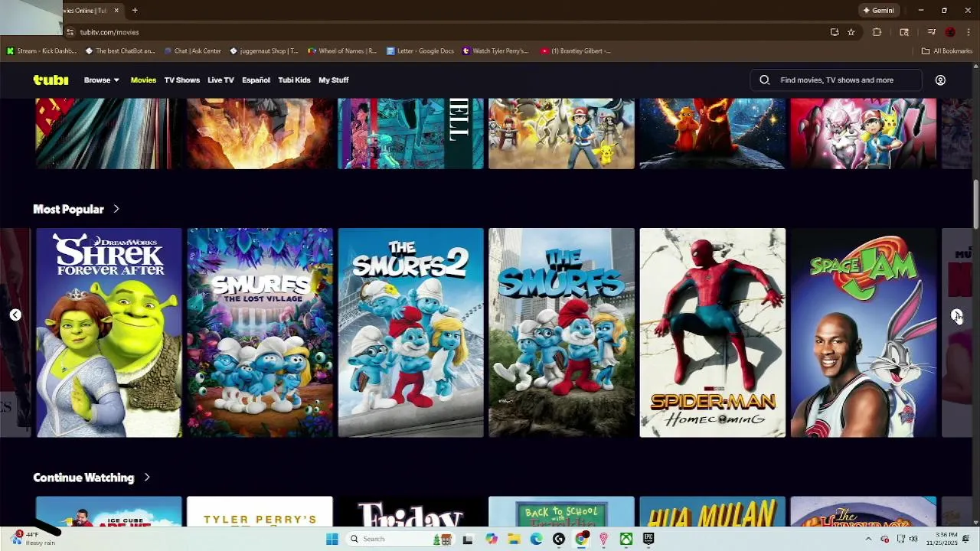Open the Xbox app from the taskbar
Viewport: 980px width, 551px height.
click(x=626, y=539)
